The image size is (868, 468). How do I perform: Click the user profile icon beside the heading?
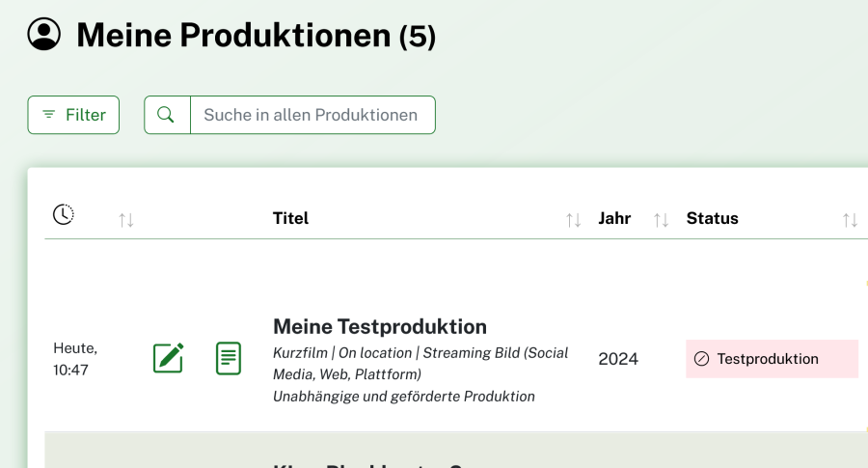[x=43, y=34]
